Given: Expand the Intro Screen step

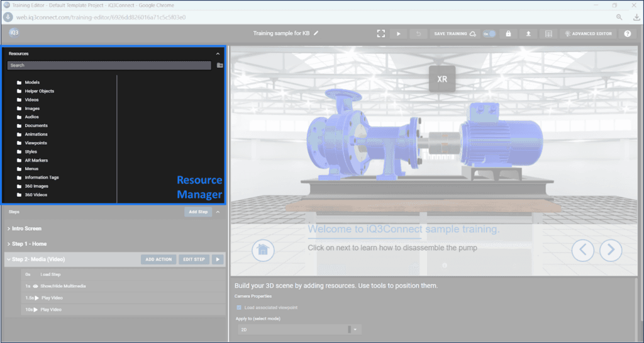Looking at the screenshot, I should point(26,228).
